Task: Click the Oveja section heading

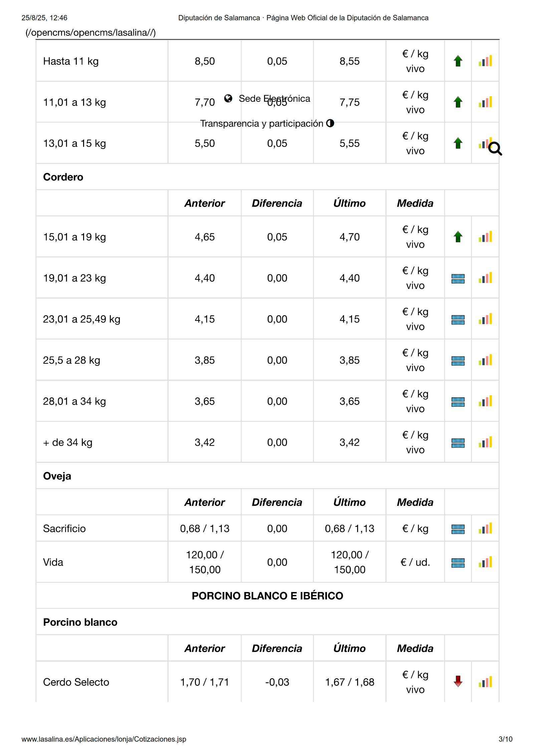Action: coord(57,476)
